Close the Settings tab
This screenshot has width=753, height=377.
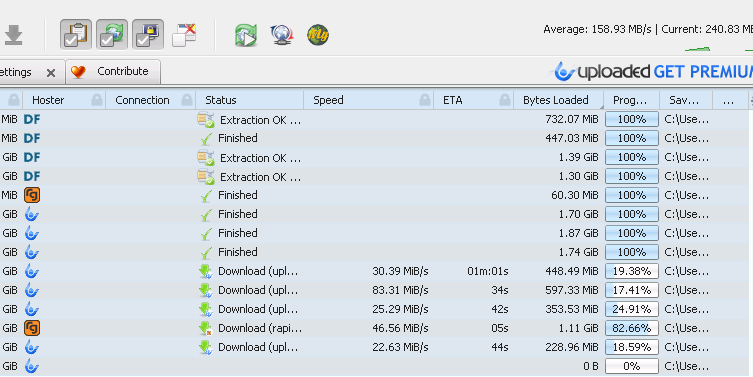51,73
